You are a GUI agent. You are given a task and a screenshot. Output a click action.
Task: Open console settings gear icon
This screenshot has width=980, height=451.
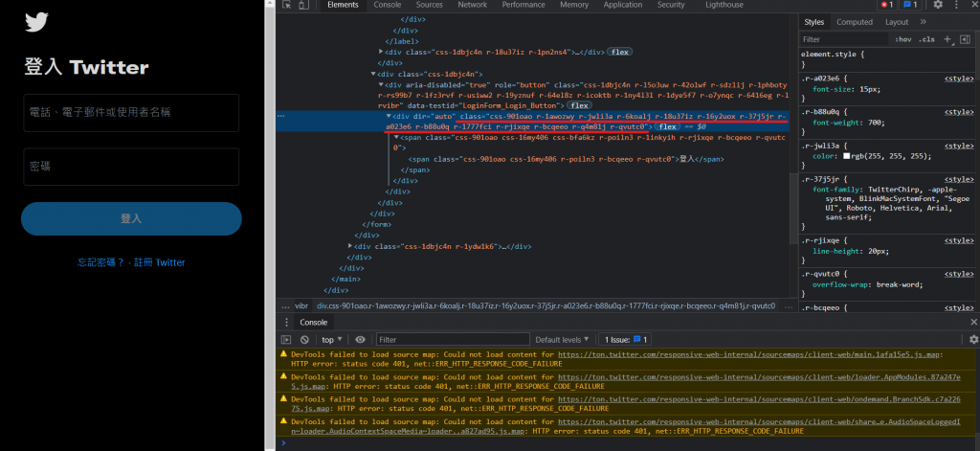tap(973, 340)
